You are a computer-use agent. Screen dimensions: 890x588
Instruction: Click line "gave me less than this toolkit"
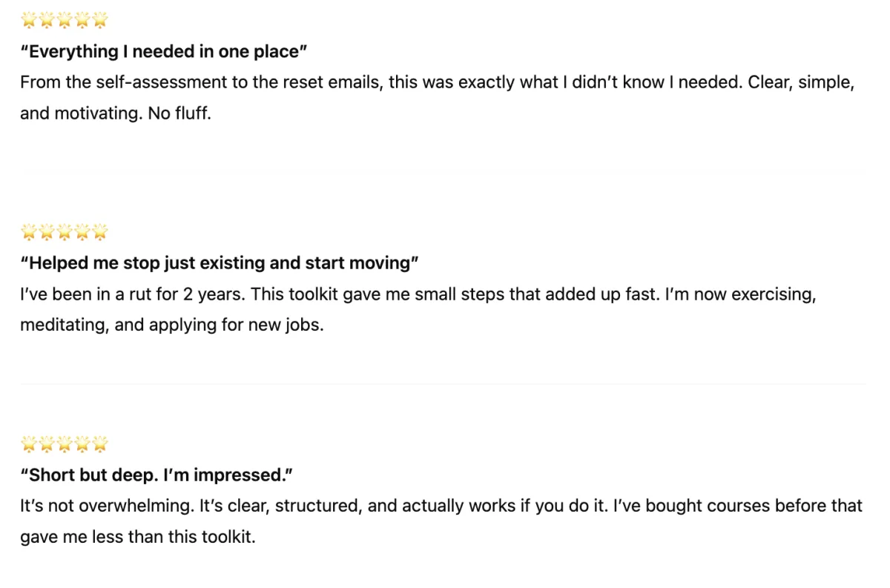pyautogui.click(x=138, y=537)
